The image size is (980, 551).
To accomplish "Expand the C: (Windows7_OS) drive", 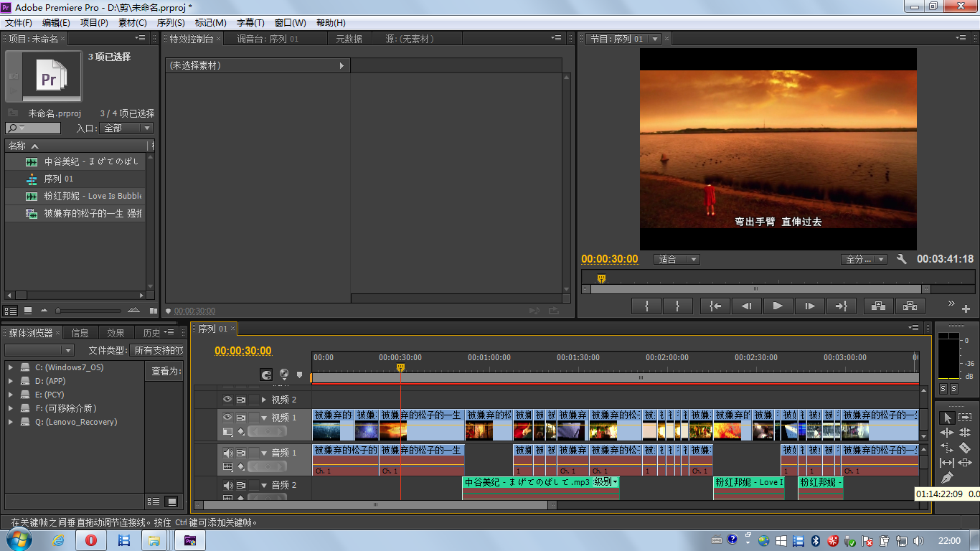I will click(10, 367).
